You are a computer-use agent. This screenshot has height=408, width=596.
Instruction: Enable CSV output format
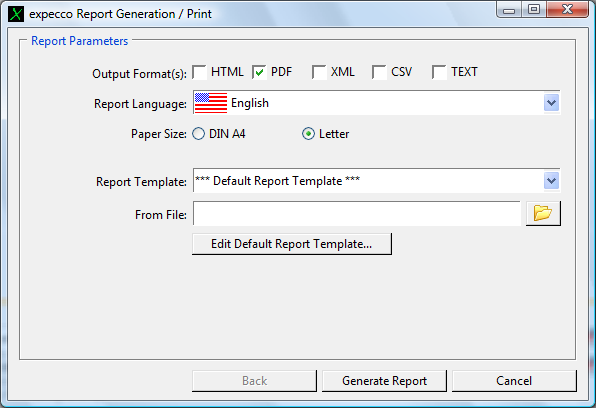pos(379,72)
